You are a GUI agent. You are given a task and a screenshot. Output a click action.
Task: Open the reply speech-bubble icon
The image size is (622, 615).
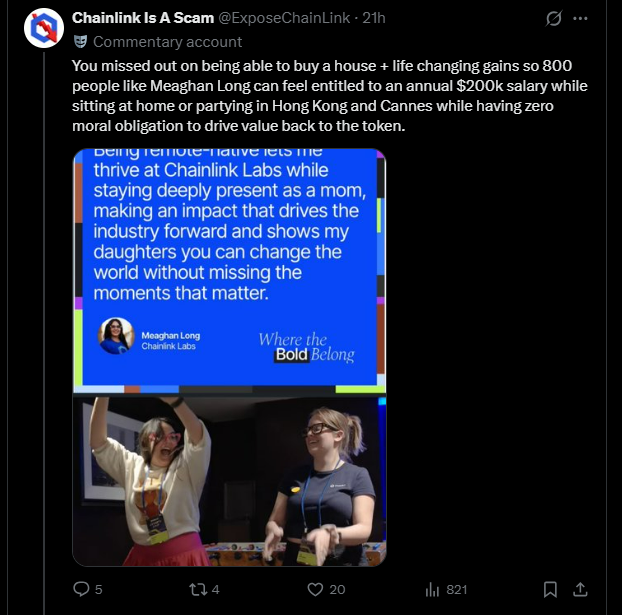(81, 589)
